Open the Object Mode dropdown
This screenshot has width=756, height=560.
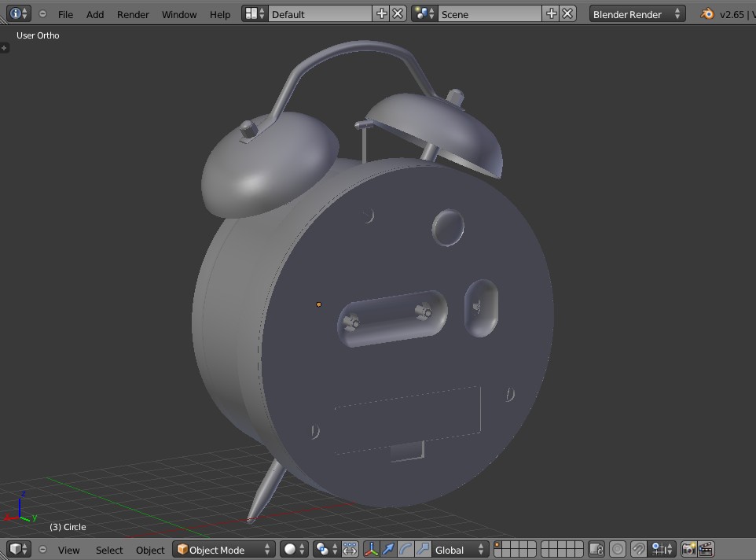point(222,549)
